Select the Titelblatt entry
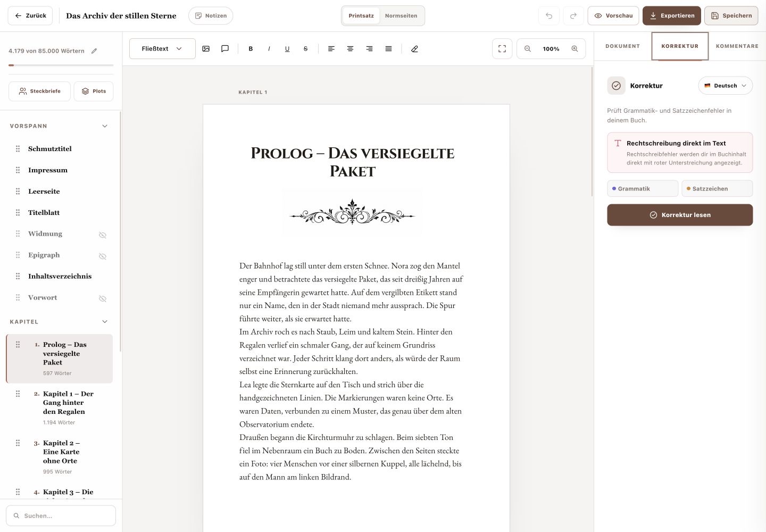Viewport: 766px width, 532px height. pyautogui.click(x=44, y=213)
